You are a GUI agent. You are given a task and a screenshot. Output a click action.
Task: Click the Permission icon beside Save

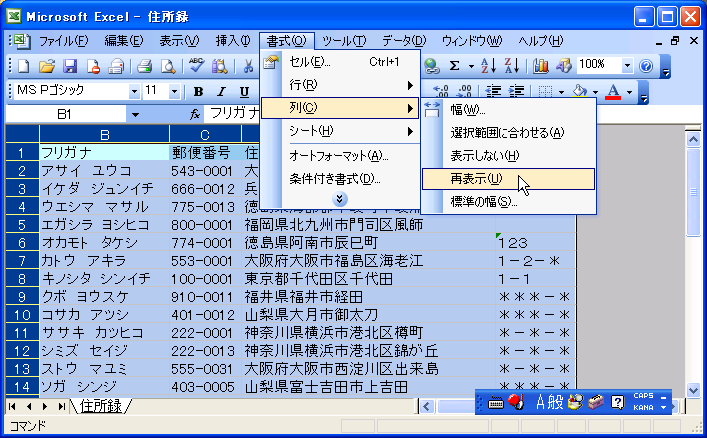(x=93, y=66)
